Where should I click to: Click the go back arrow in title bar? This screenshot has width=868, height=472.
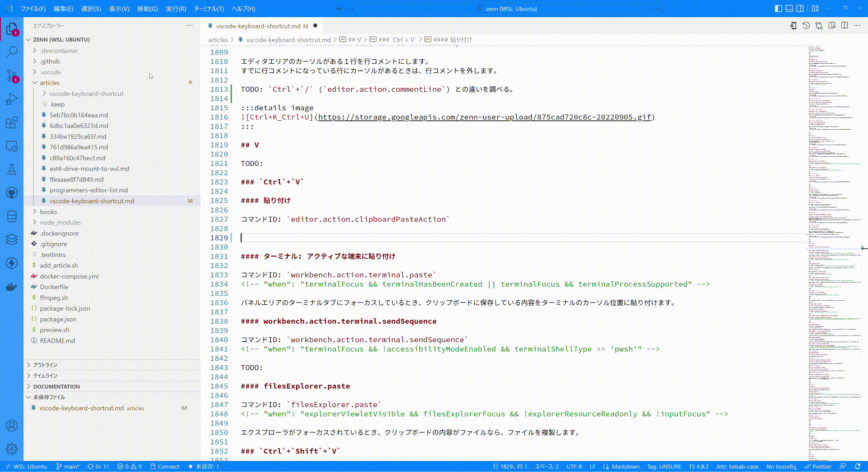point(340,9)
